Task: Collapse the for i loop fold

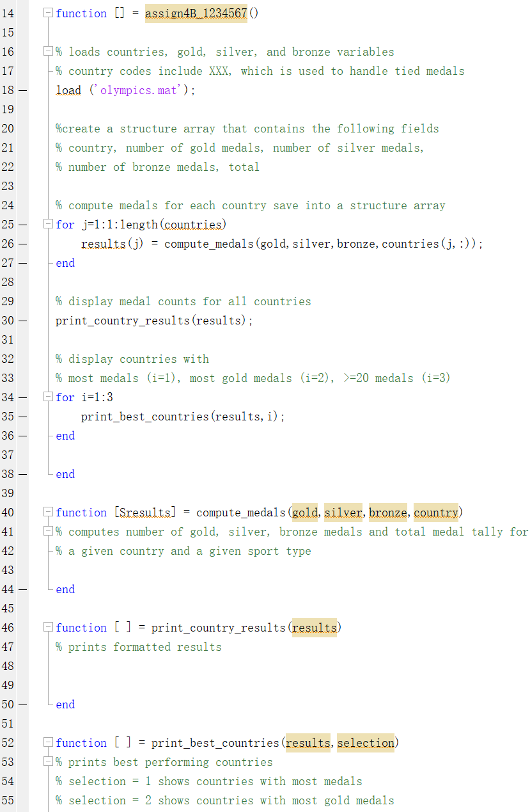Action: click(x=48, y=397)
